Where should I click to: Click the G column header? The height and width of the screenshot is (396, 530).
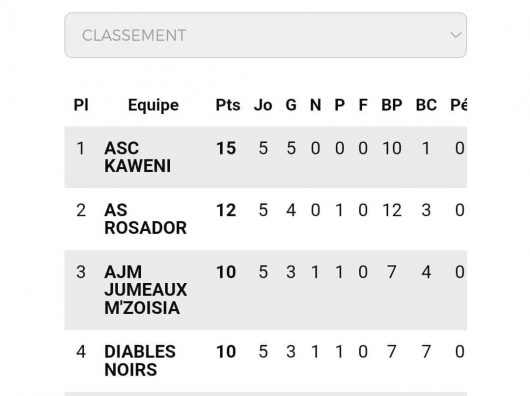pos(291,105)
